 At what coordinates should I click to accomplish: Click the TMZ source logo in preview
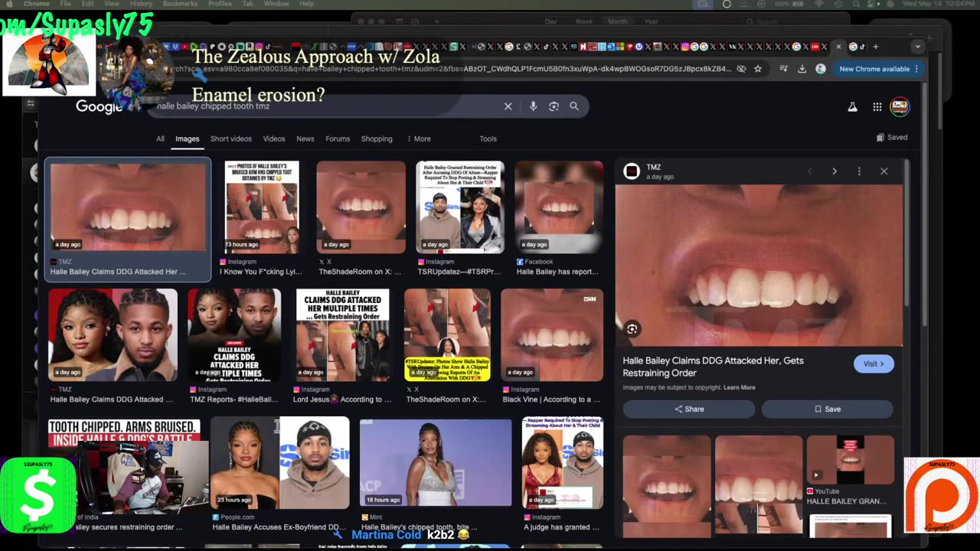pos(632,171)
